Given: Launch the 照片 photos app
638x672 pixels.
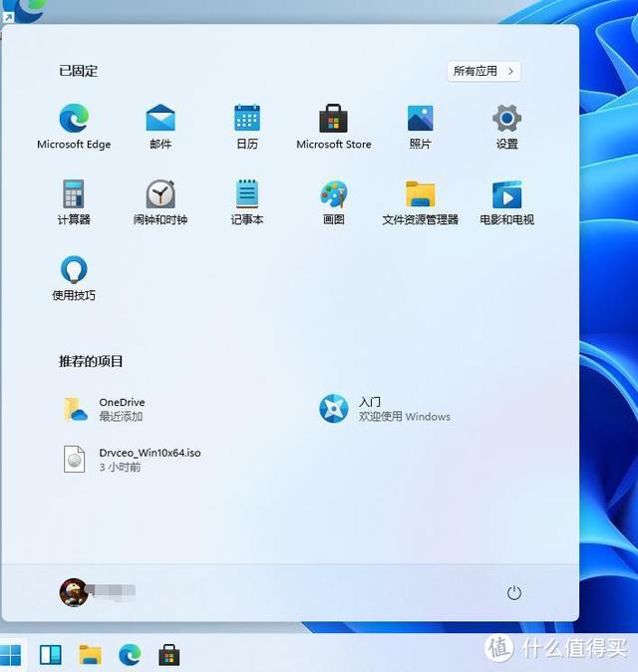Looking at the screenshot, I should pos(420,126).
